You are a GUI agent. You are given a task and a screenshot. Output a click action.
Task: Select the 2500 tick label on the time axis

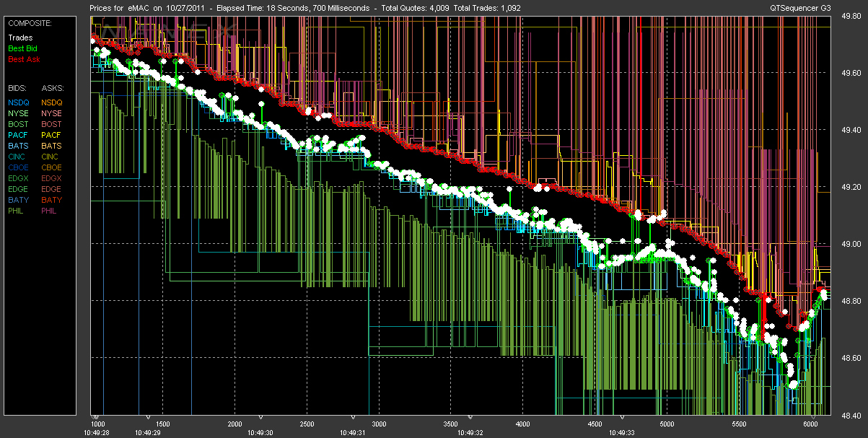click(x=307, y=424)
